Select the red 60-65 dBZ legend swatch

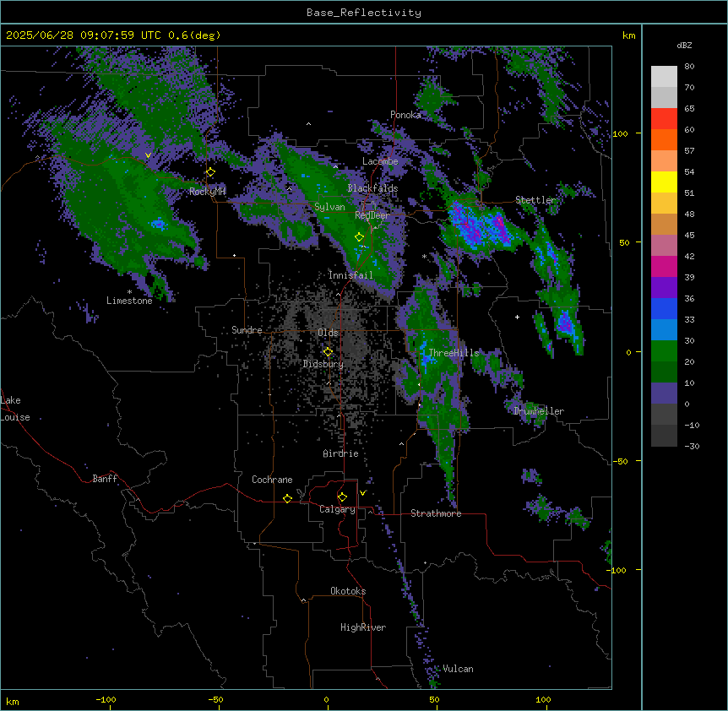tap(664, 119)
